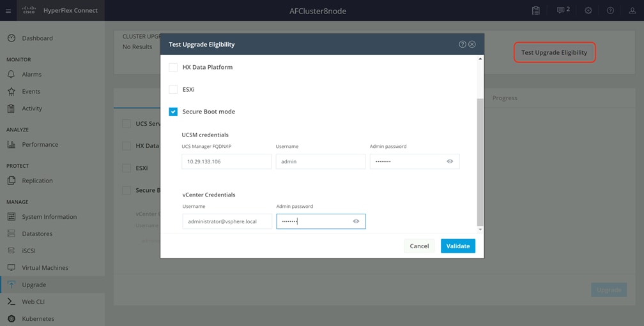Open System Information in the sidebar

pos(49,216)
